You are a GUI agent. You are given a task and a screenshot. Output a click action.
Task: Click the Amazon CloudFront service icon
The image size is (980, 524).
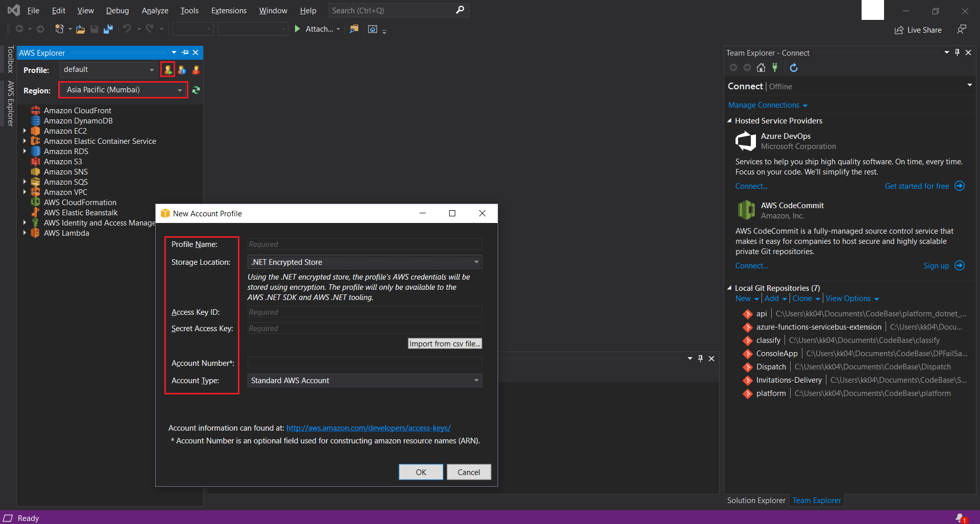pos(35,111)
